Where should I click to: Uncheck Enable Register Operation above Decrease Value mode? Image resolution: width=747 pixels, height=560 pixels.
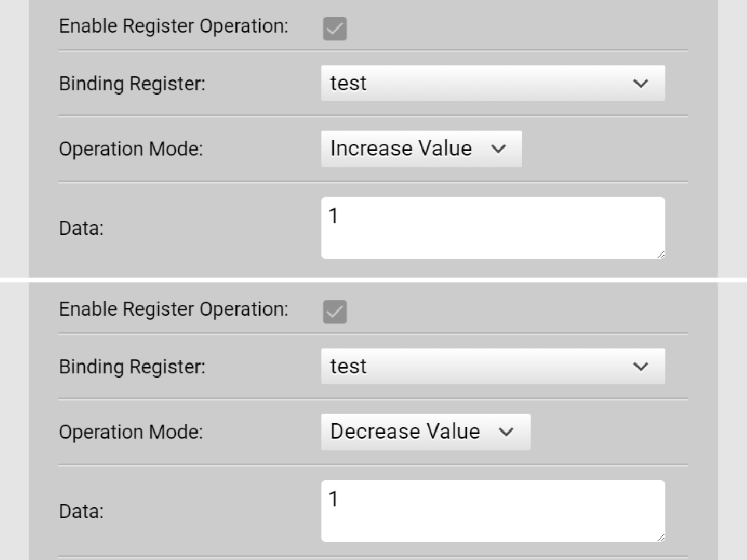click(335, 312)
